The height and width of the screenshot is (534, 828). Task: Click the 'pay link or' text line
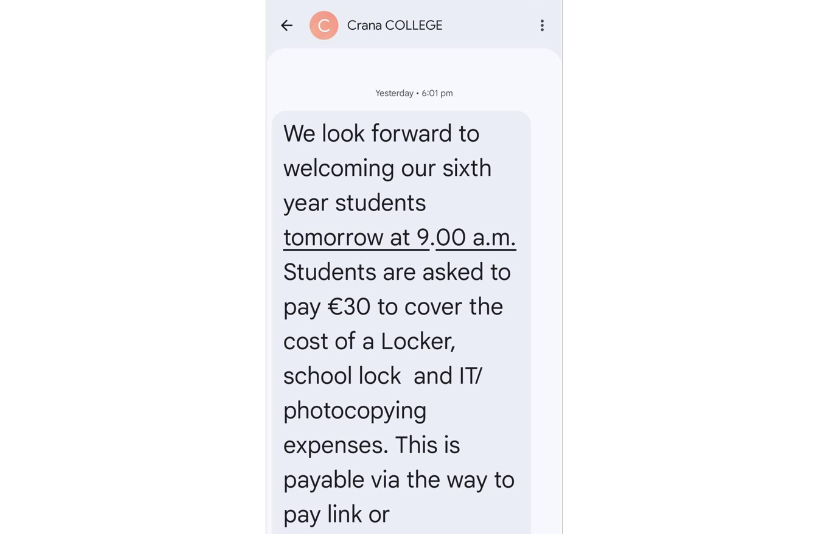pos(336,514)
